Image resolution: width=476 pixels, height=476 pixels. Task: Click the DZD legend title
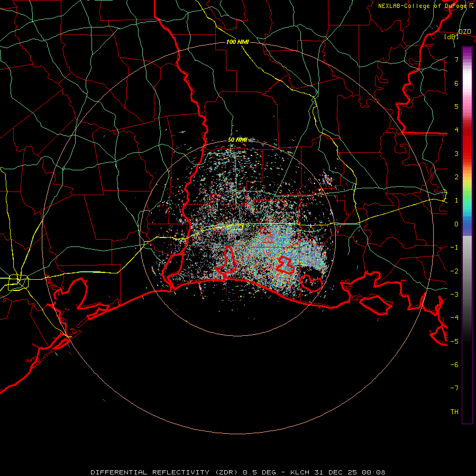464,32
